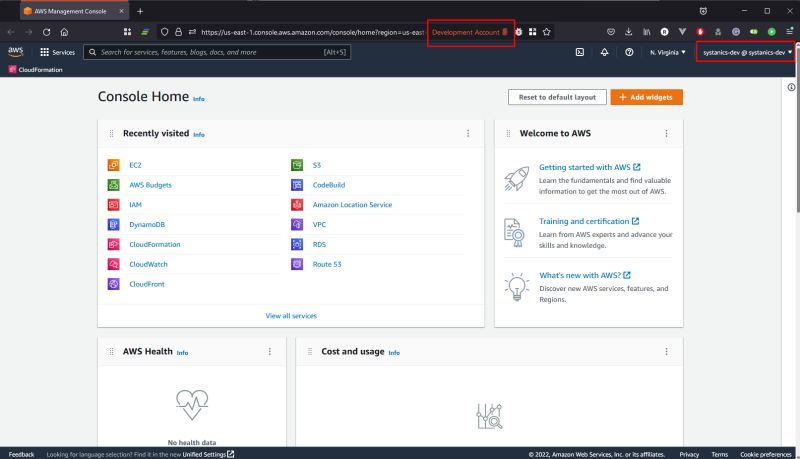800x459 pixels.
Task: Open the Privacy footer link
Action: [689, 454]
